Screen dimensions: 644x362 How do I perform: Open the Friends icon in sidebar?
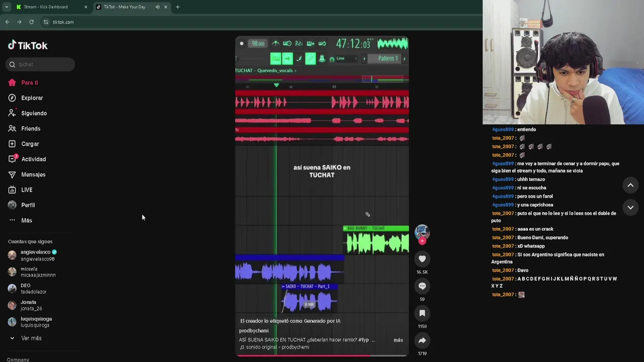pos(12,129)
